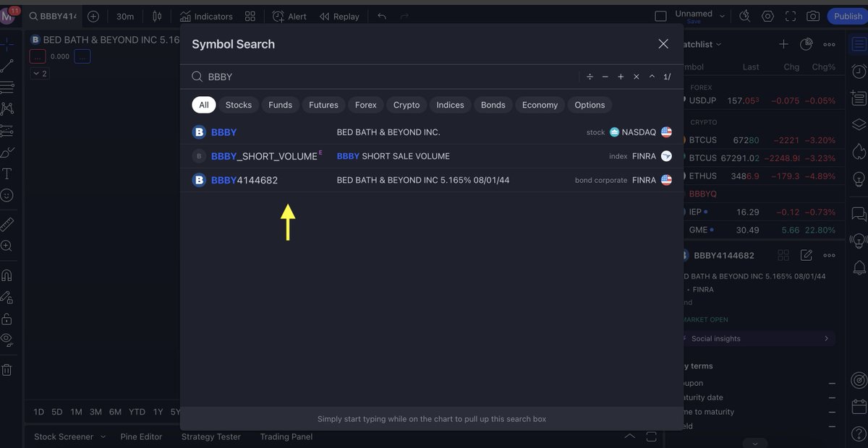Select the brush drawing tool
This screenshot has width=868, height=448.
(x=7, y=152)
